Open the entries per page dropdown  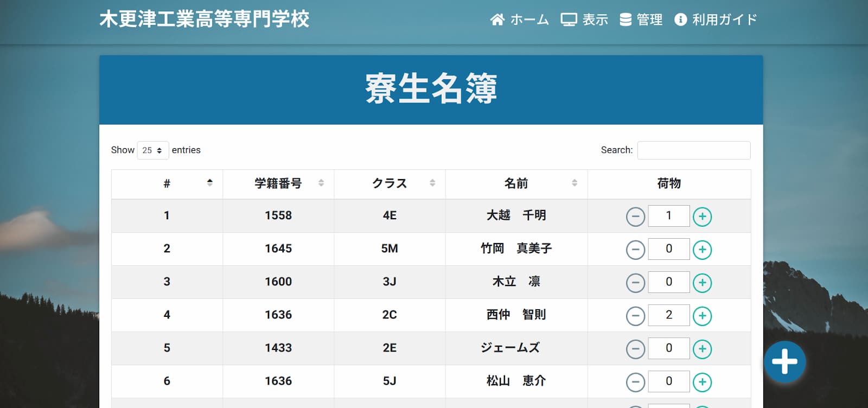[152, 150]
